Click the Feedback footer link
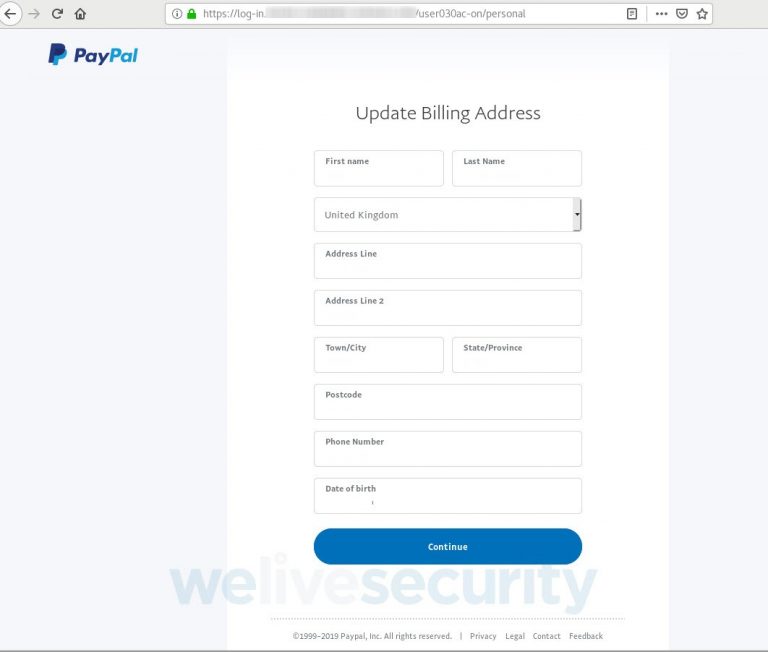The height and width of the screenshot is (652, 768). (586, 636)
